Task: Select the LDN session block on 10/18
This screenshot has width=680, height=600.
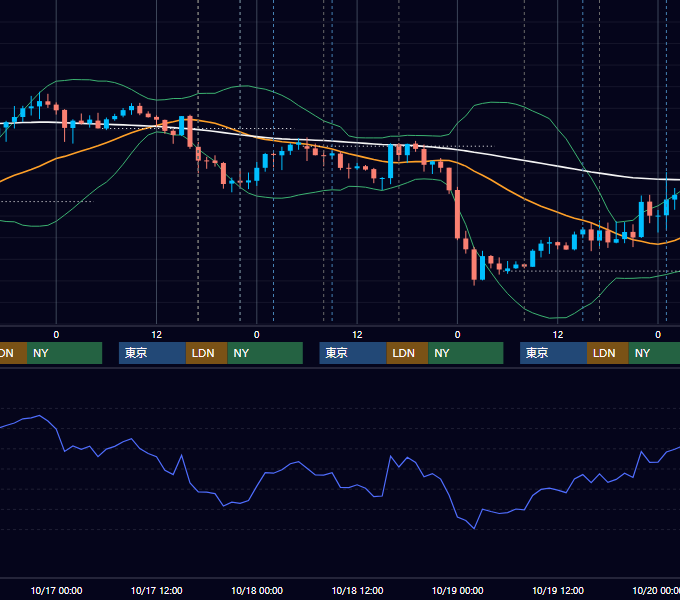Action: coord(407,353)
